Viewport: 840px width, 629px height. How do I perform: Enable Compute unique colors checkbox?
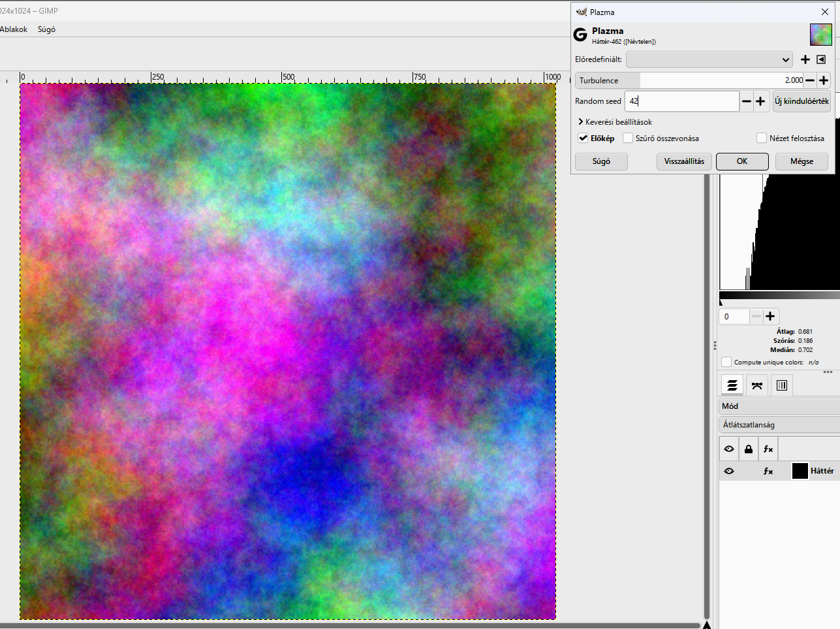726,362
